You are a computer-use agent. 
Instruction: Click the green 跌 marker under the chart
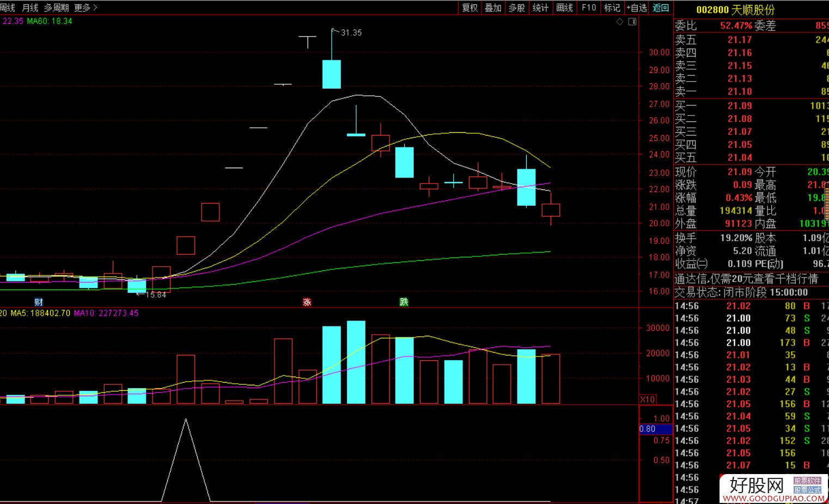404,302
